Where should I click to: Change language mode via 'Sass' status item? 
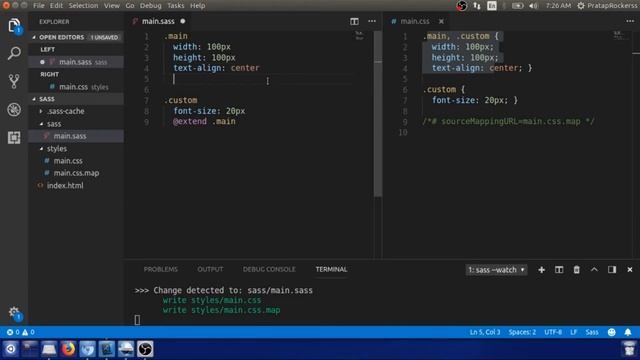(x=592, y=332)
